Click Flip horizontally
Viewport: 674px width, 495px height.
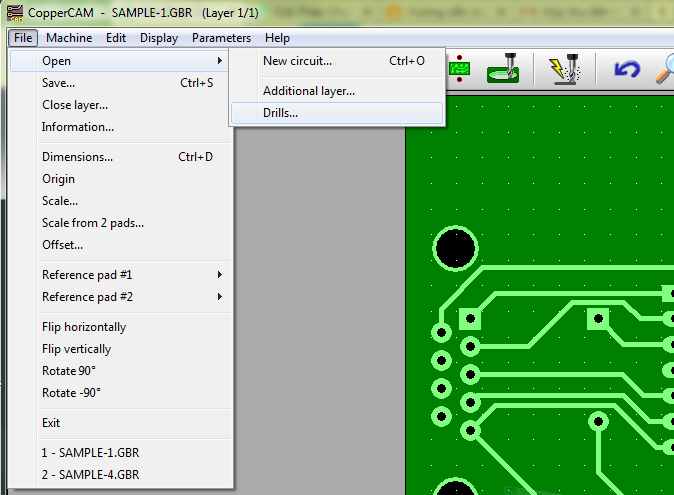pyautogui.click(x=120, y=327)
